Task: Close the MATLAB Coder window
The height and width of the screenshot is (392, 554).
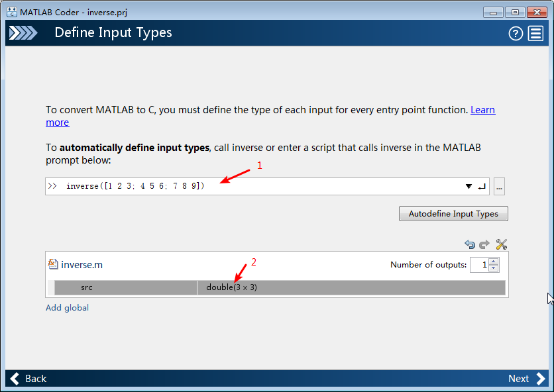Action: click(x=537, y=13)
